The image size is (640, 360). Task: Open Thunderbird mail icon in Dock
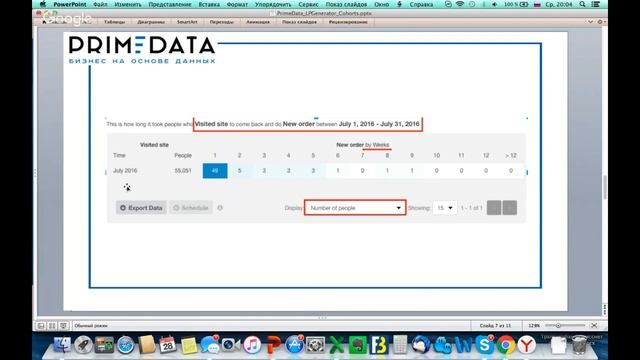pos(421,345)
